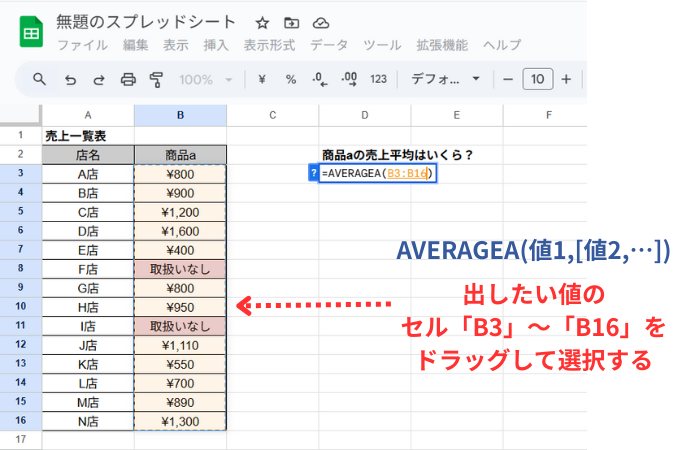684x450 pixels.
Task: Select column E header
Action: [457, 116]
